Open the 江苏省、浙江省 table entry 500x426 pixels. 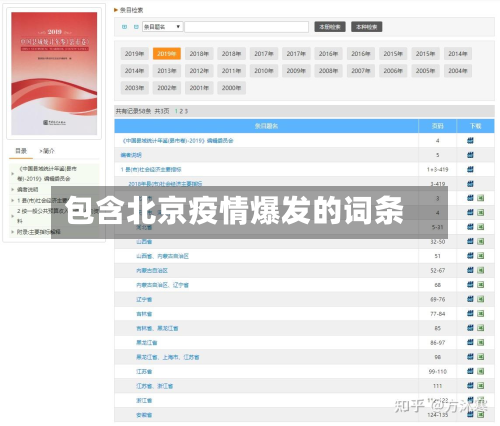click(x=154, y=386)
